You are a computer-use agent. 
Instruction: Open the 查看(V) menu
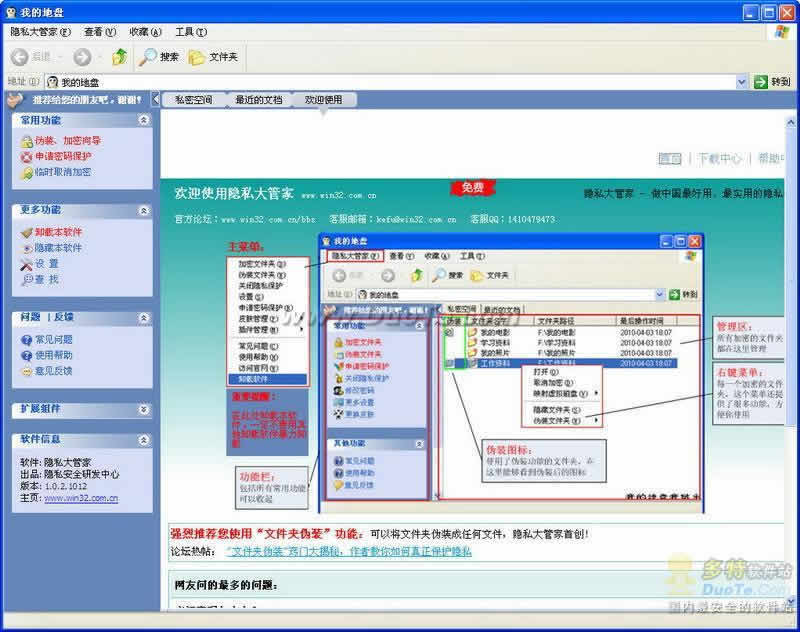100,32
